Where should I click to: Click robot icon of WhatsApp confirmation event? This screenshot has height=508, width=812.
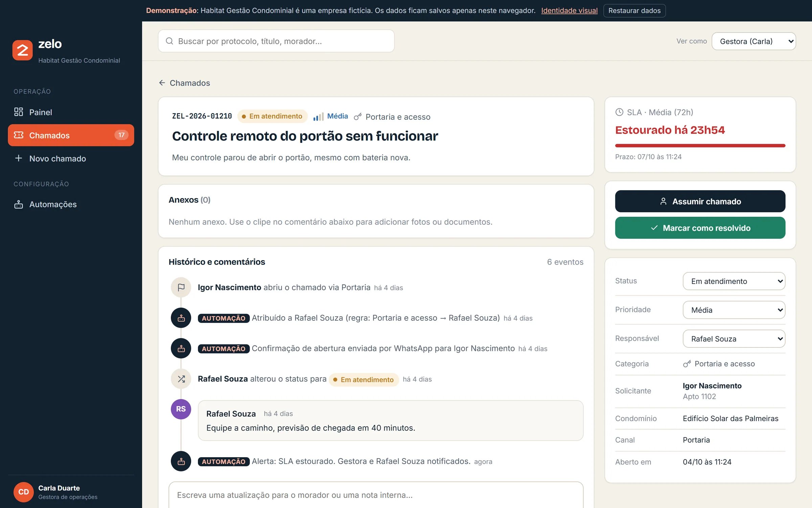[181, 348]
